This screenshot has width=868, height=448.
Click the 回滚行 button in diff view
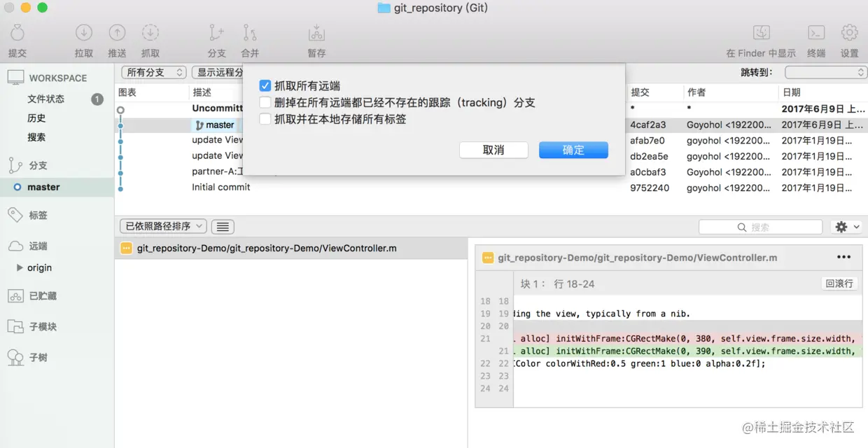coord(839,283)
